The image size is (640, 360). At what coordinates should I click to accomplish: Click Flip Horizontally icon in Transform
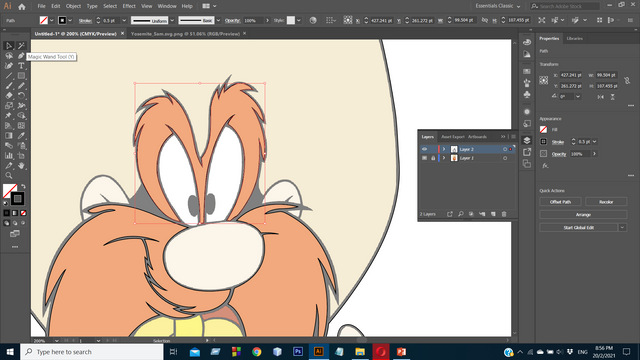click(x=600, y=97)
